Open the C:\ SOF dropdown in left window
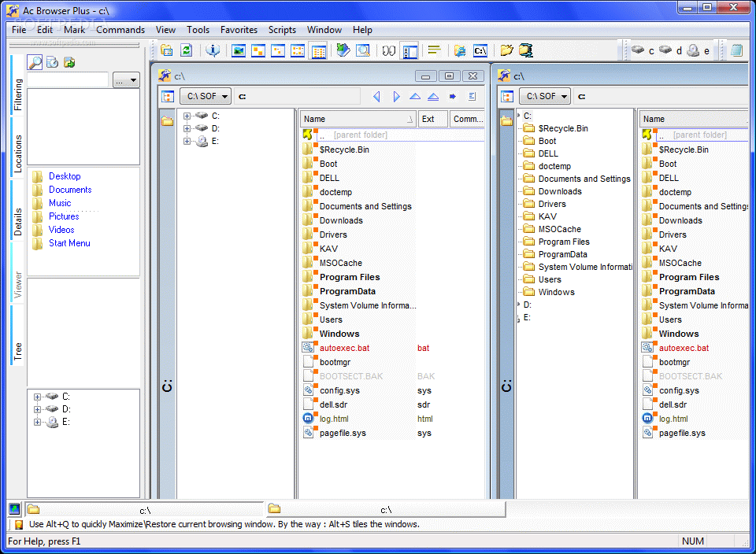Viewport: 756px width, 554px height. tap(206, 96)
